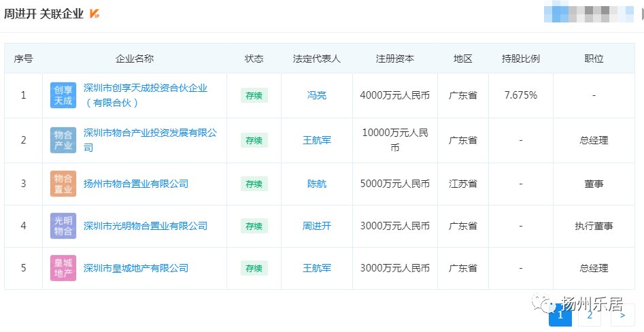Click the 企业名称 column header
This screenshot has height=332, width=644.
(x=134, y=59)
